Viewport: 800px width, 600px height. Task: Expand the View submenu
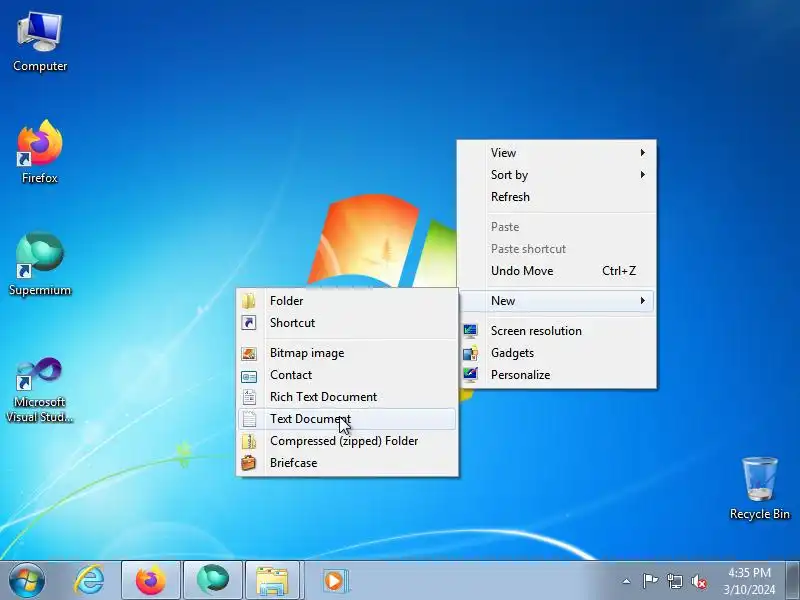pyautogui.click(x=557, y=153)
